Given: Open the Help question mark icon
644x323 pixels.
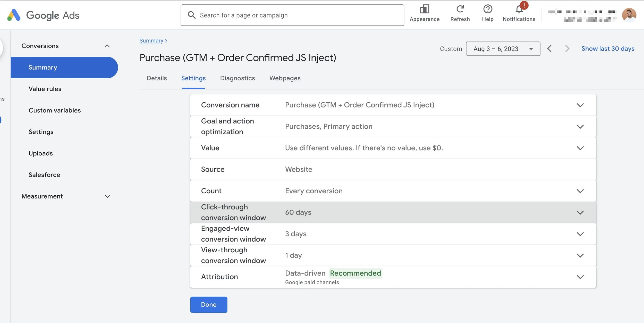Looking at the screenshot, I should [487, 10].
